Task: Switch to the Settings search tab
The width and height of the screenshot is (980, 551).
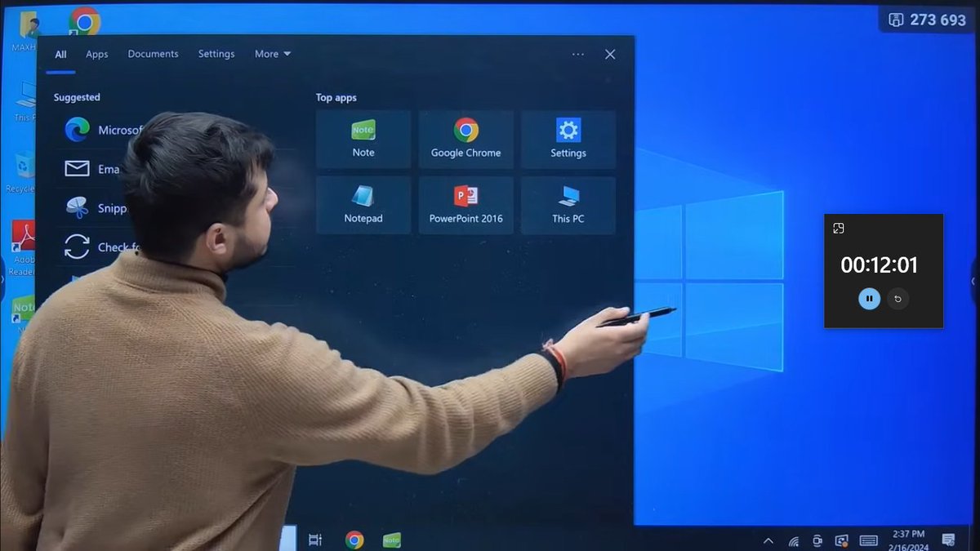Action: 216,54
